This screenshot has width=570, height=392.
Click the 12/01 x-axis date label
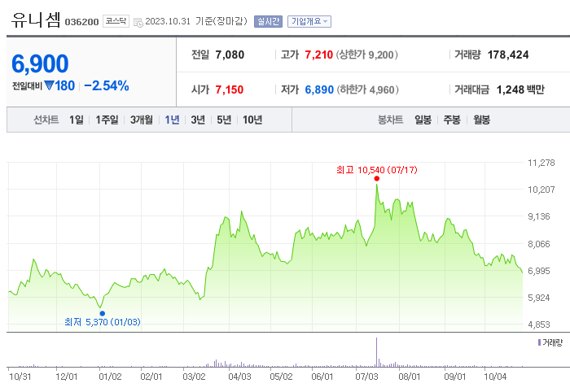pos(67,377)
